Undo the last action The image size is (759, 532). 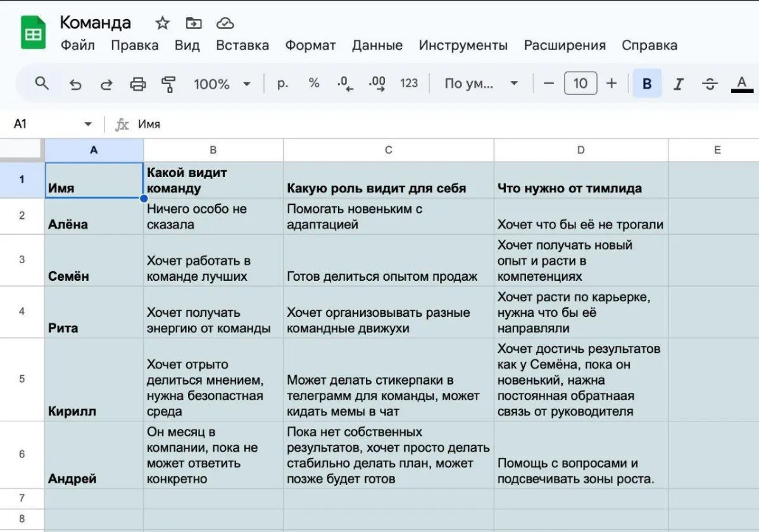(x=75, y=84)
